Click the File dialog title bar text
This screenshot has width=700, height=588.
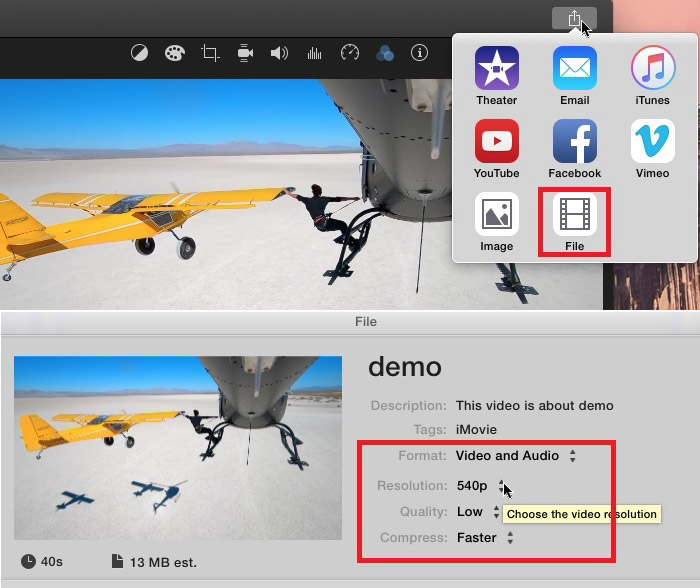(x=366, y=321)
